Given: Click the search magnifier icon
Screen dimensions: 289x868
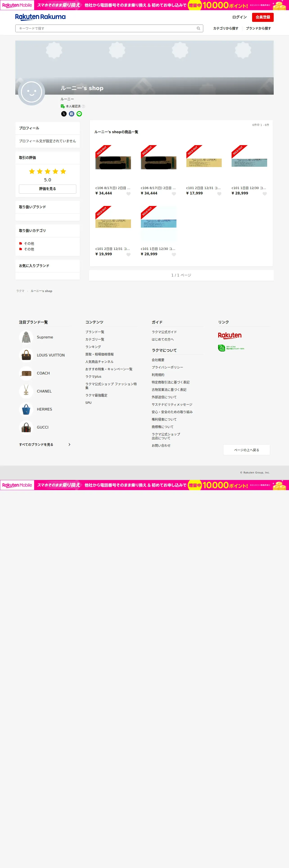Looking at the screenshot, I should 199,28.
